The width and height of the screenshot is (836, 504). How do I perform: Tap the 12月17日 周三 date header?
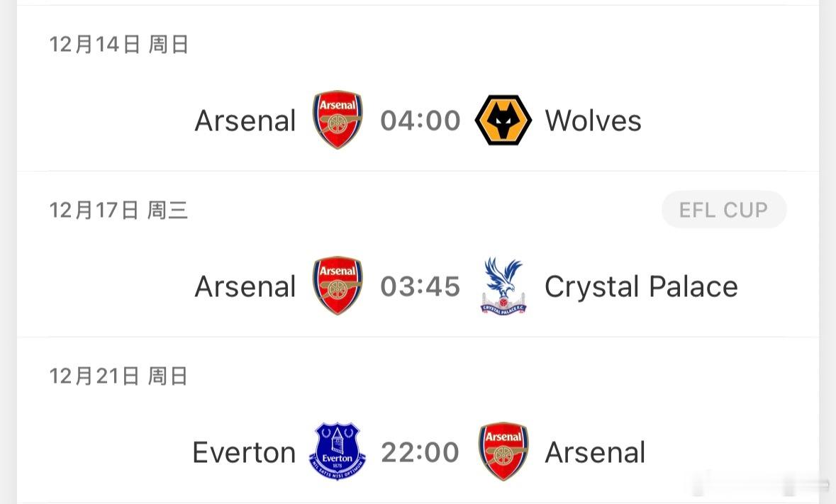[118, 211]
